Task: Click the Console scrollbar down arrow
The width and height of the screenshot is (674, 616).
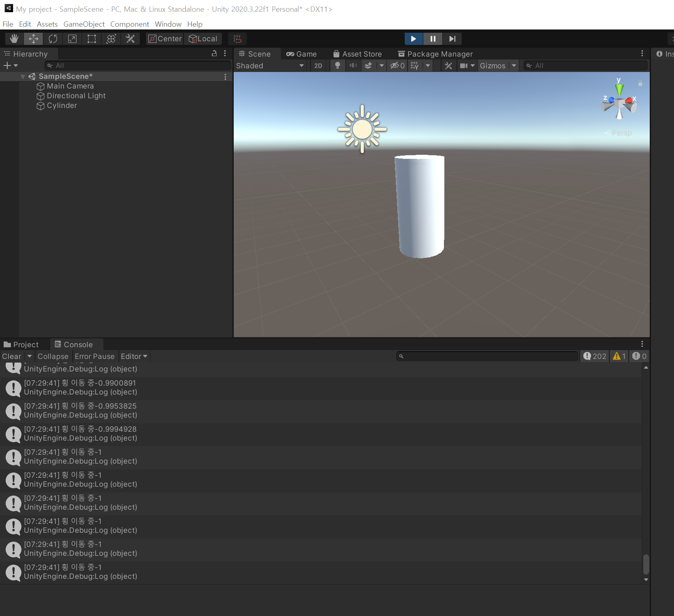Action: (646, 580)
